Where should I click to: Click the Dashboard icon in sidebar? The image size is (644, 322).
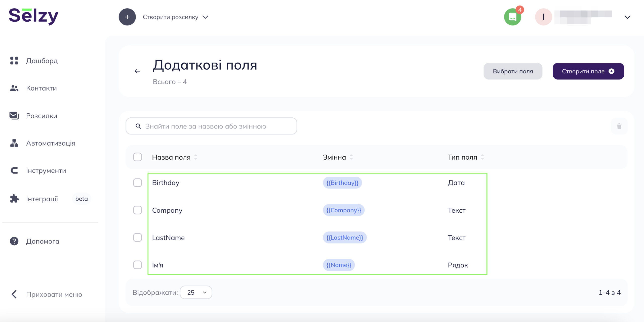click(14, 60)
